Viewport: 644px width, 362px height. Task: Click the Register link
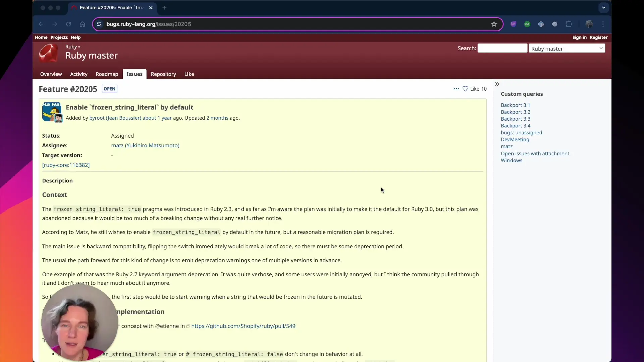coord(599,37)
